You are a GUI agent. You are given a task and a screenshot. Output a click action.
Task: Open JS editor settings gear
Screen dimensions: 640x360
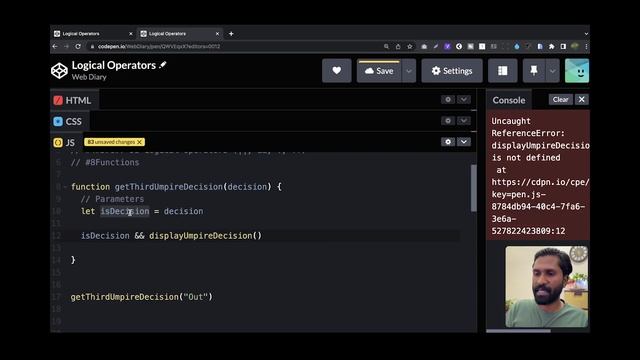(x=448, y=142)
